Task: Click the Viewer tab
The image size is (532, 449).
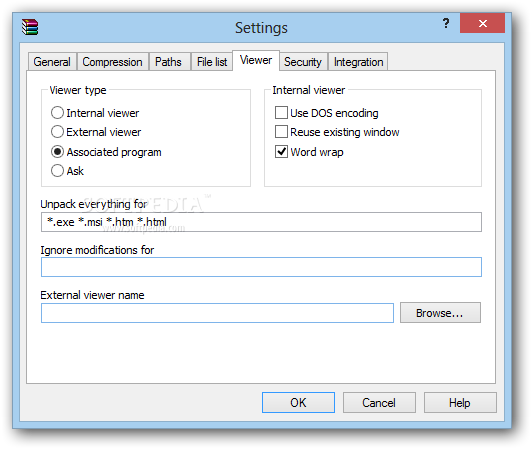Action: click(x=256, y=60)
